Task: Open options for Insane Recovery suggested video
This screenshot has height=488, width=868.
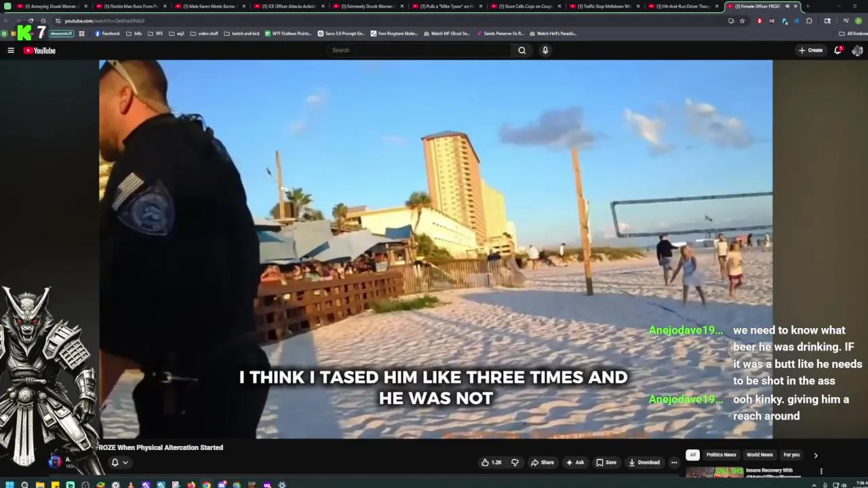Action: (x=821, y=471)
